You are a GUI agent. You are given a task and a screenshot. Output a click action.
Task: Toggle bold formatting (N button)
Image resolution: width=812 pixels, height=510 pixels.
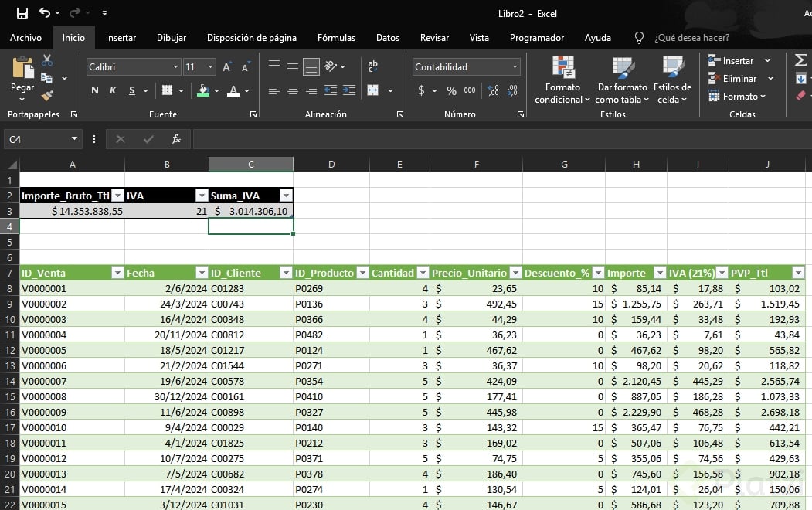95,90
